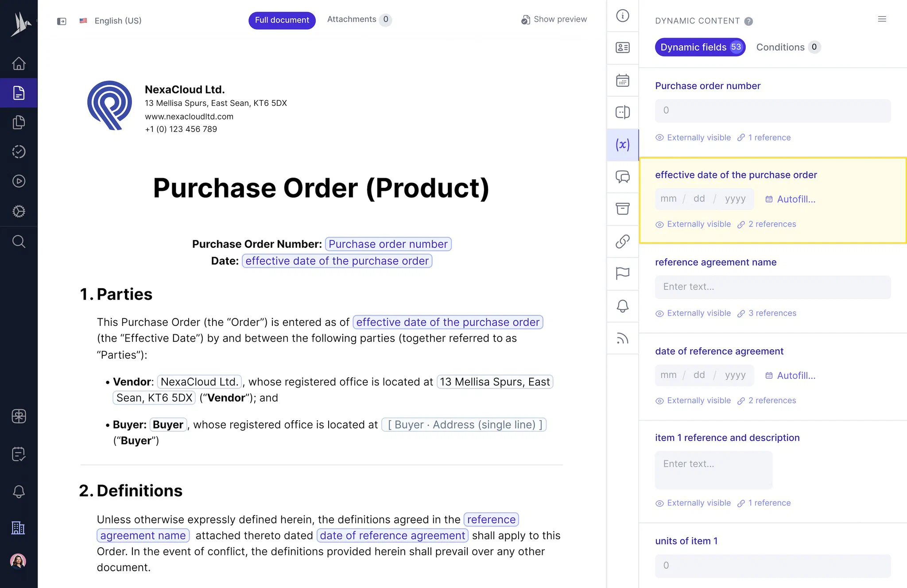Open the Dynamic content hamburger menu

(x=882, y=19)
